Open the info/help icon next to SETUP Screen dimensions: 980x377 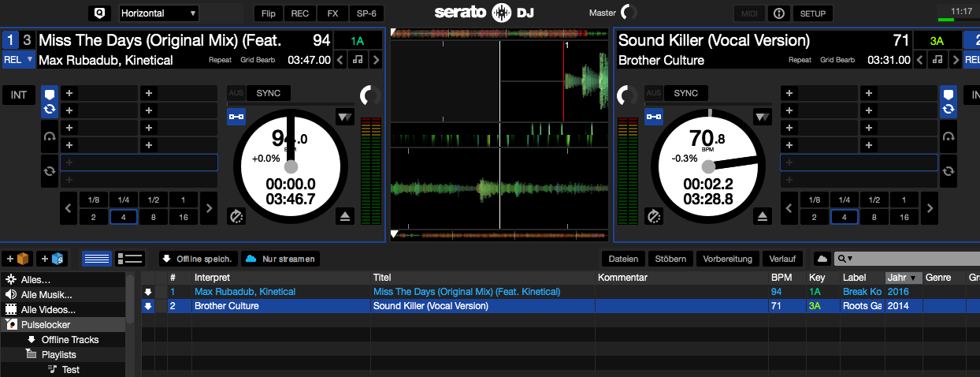[x=779, y=13]
